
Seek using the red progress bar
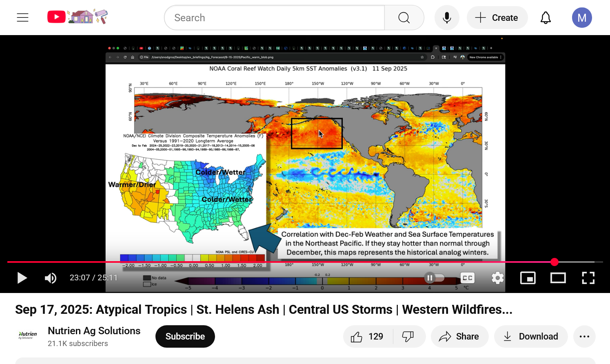coord(286,262)
